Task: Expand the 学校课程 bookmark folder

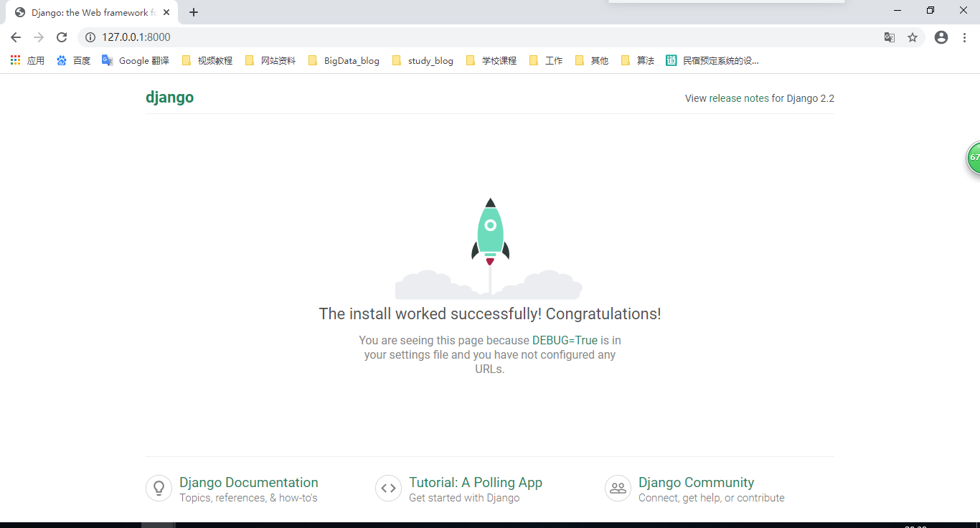Action: 491,61
